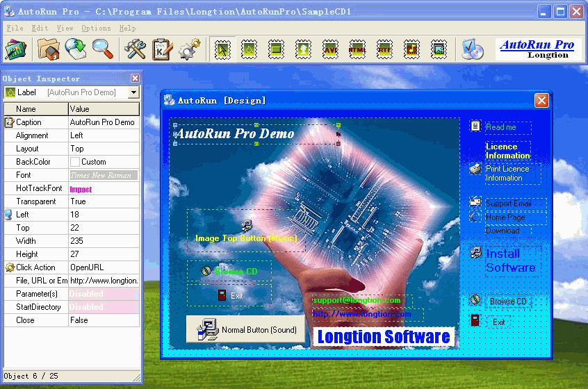Viewport: 588px width, 389px height.
Task: Select the HTML stamp tool
Action: click(357, 49)
